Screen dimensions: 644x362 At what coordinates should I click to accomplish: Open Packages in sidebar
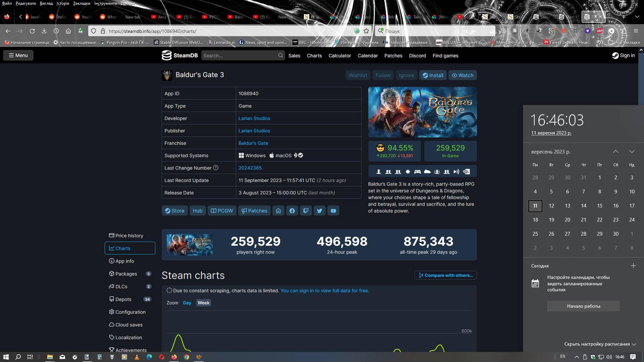click(x=130, y=274)
